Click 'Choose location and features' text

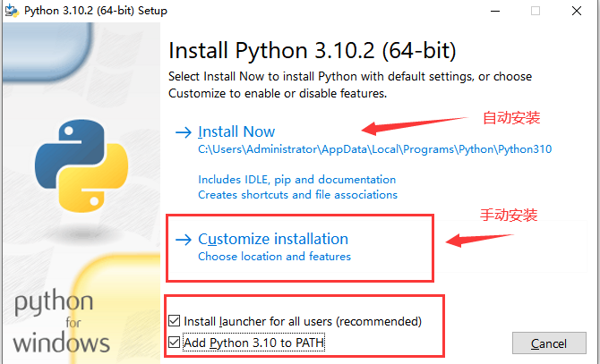tap(274, 257)
